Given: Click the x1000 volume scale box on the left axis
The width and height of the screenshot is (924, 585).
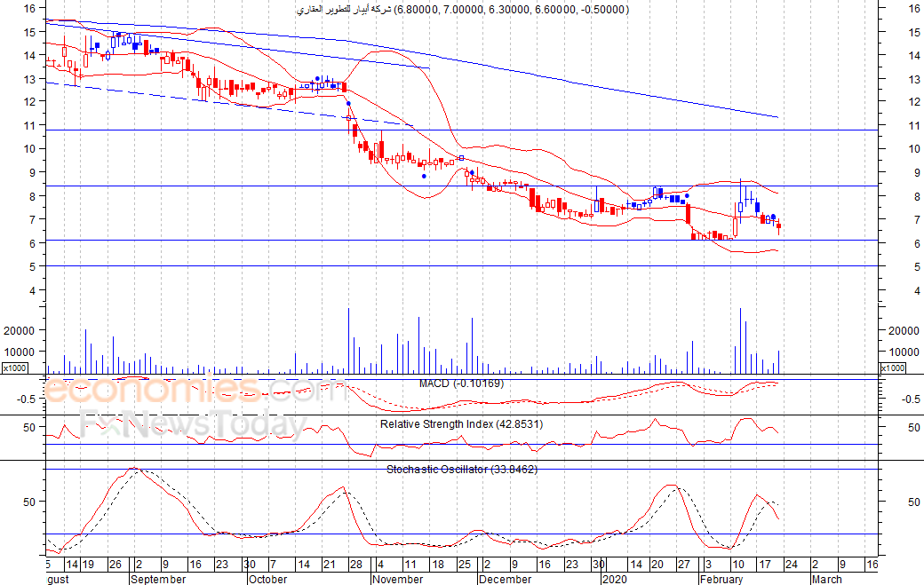Looking at the screenshot, I should click(x=14, y=368).
